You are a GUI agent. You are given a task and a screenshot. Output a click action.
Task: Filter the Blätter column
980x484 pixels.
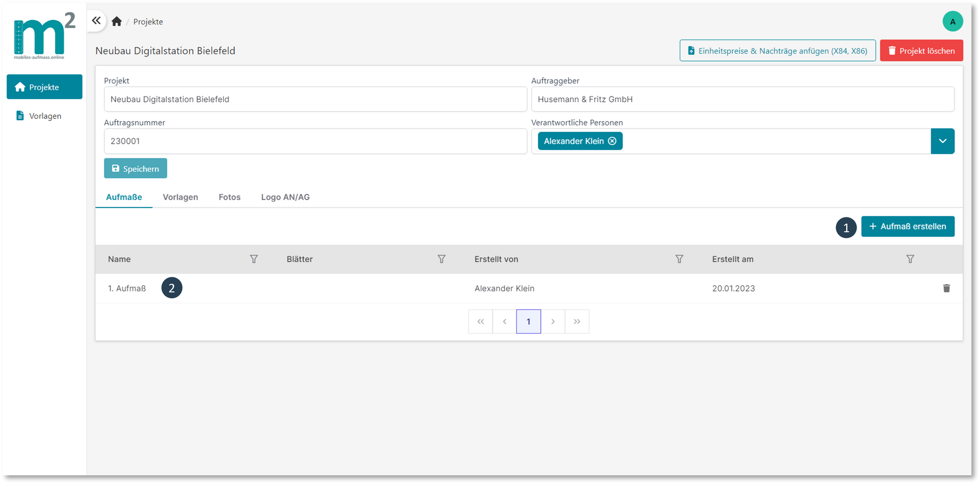(442, 259)
